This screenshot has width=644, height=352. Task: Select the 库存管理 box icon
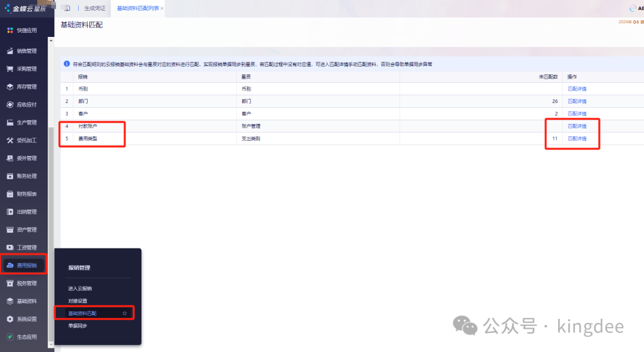[x=10, y=87]
